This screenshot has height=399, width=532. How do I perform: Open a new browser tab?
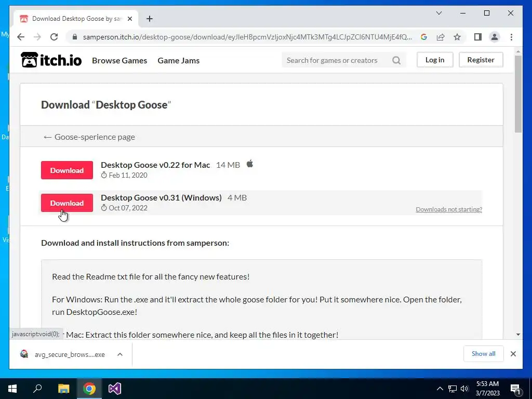149,19
